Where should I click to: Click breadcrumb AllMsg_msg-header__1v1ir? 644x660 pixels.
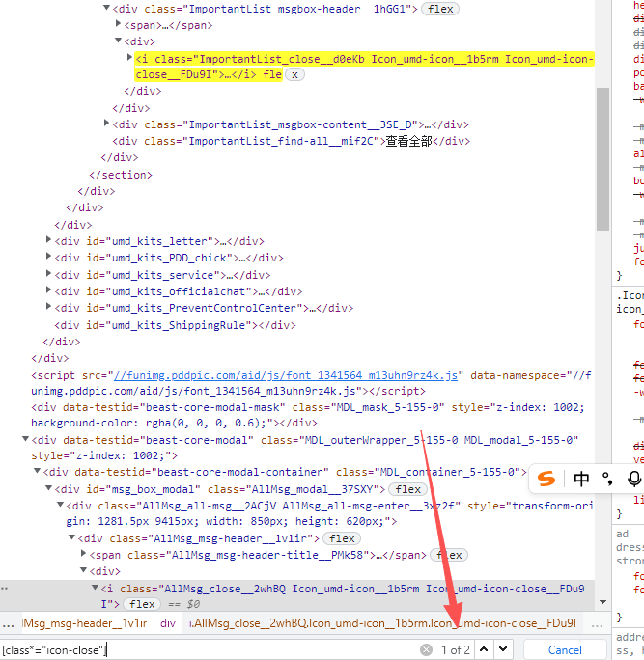84,623
